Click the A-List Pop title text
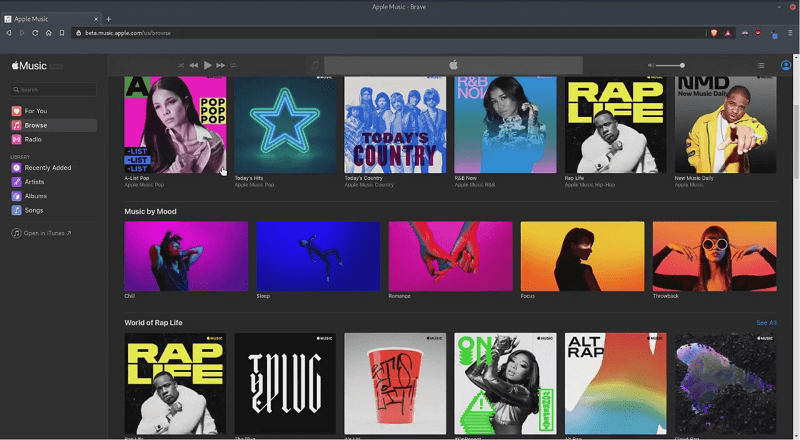800x440 pixels. point(137,178)
